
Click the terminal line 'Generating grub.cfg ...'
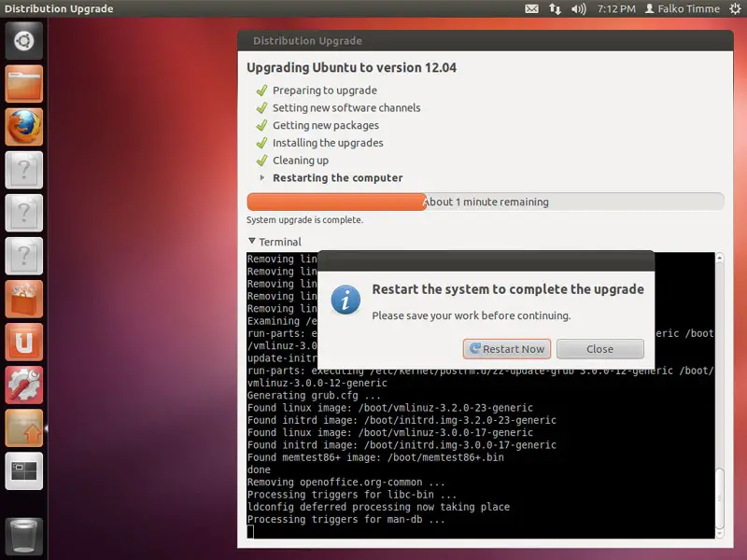pyautogui.click(x=314, y=395)
